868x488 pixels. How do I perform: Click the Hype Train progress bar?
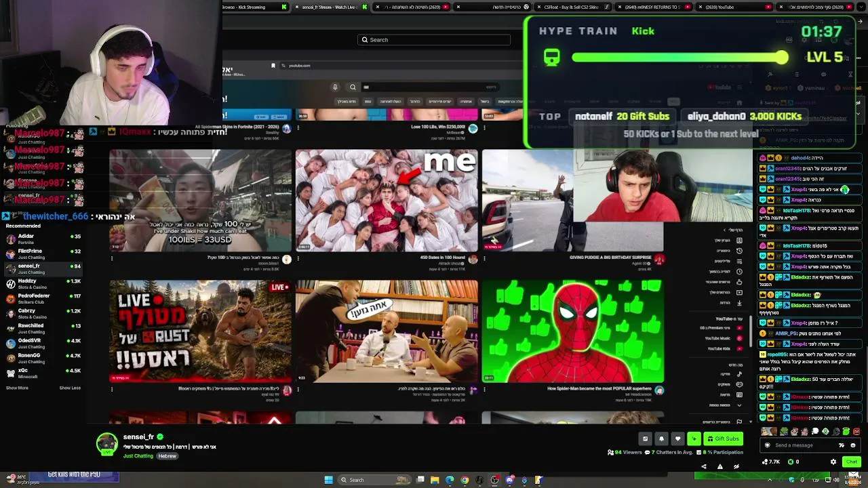click(x=680, y=58)
